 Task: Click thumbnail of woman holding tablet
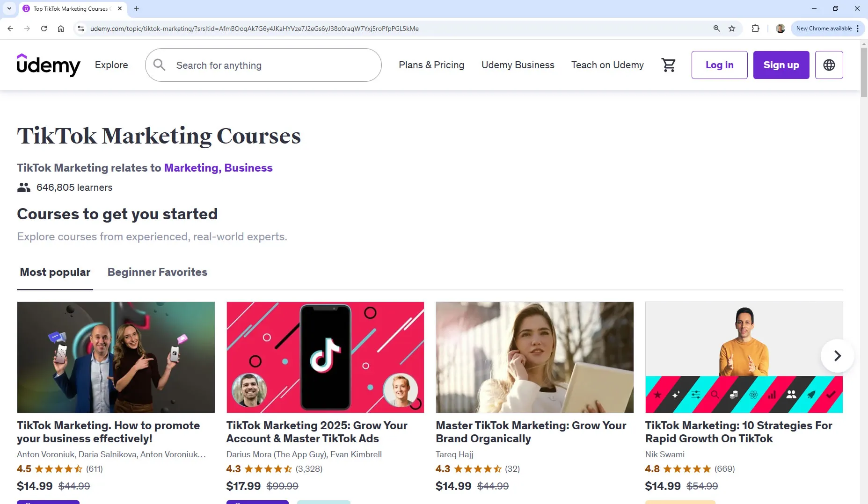click(x=534, y=357)
